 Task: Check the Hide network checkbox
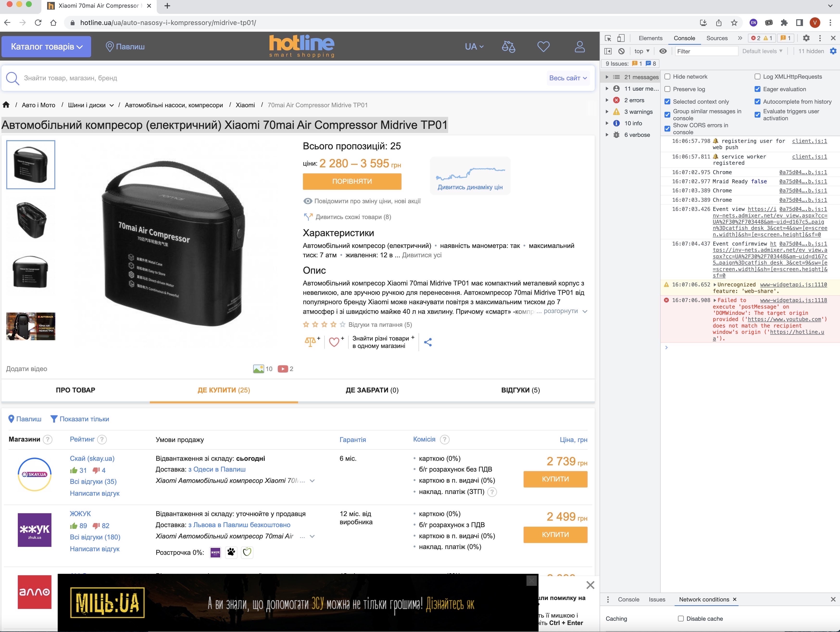click(668, 77)
